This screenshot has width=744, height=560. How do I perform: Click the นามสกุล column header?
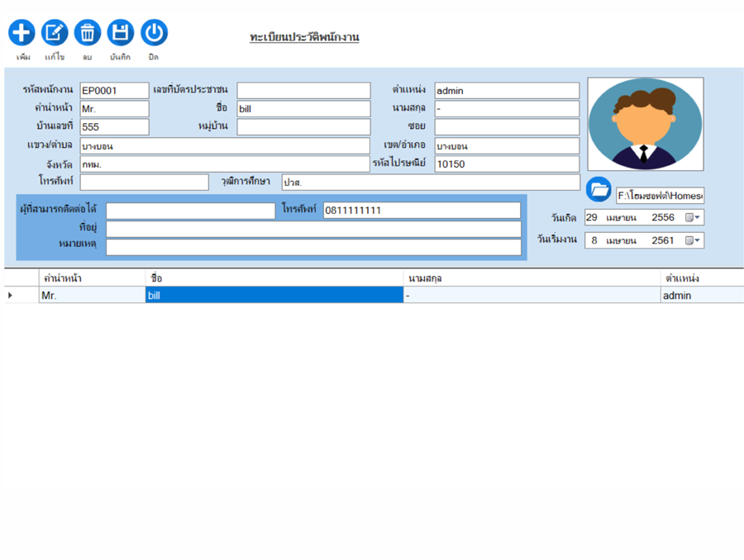pos(532,278)
